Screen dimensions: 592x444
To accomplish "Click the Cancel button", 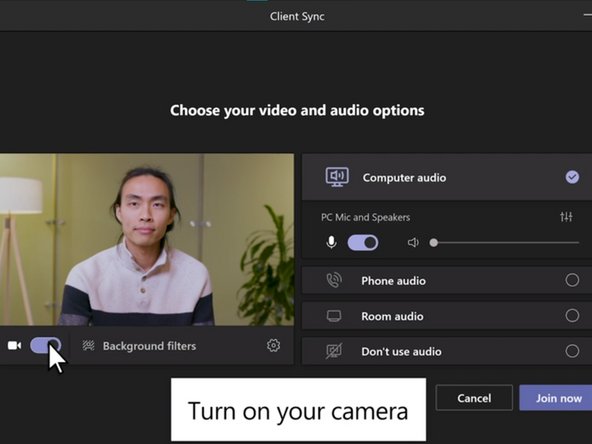I will 474,398.
